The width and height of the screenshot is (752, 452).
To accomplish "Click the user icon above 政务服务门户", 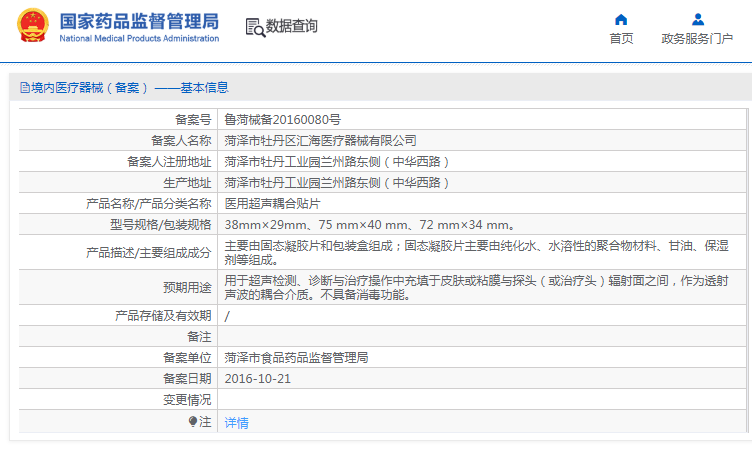I will click(698, 20).
